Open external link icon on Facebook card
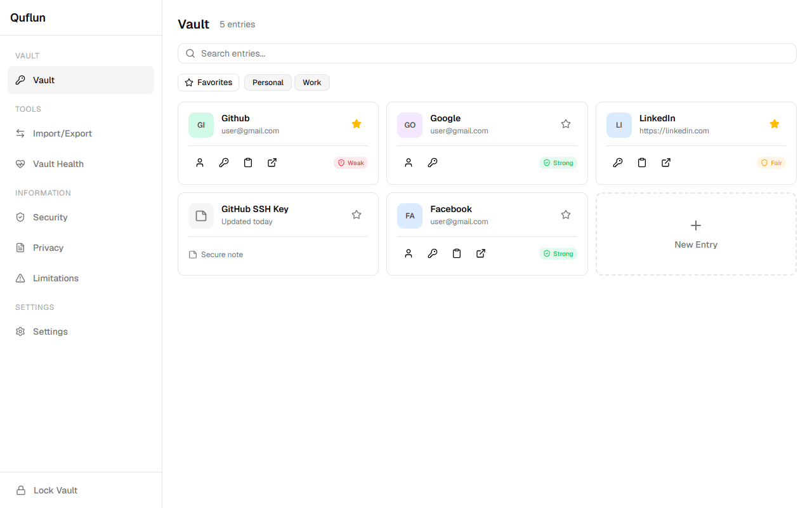The image size is (812, 508). coord(481,253)
